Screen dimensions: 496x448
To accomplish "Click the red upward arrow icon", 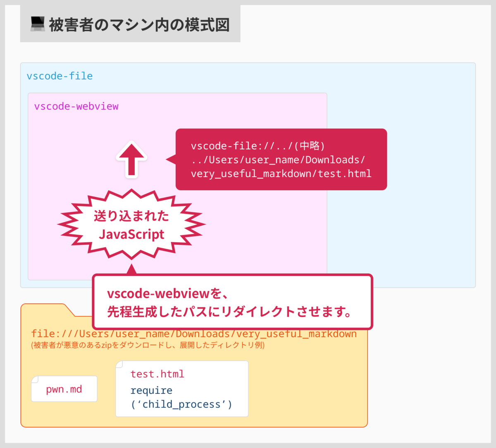I will click(x=131, y=160).
